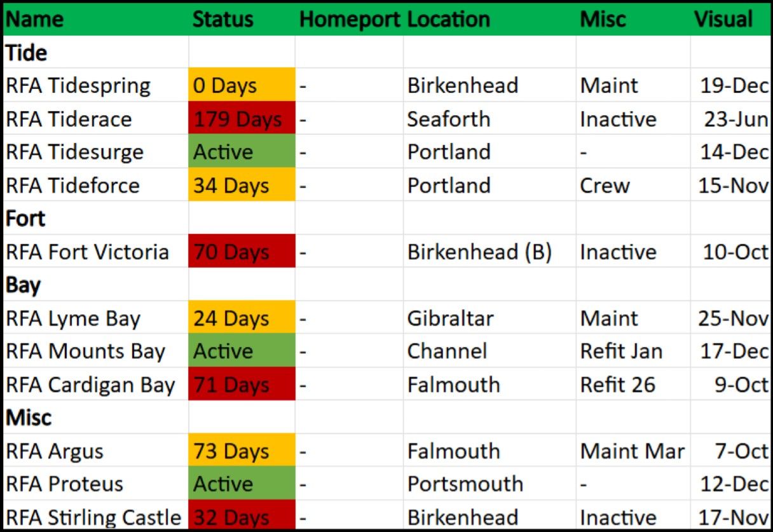The image size is (773, 532).
Task: Click the Visual column header
Action: pos(723,20)
